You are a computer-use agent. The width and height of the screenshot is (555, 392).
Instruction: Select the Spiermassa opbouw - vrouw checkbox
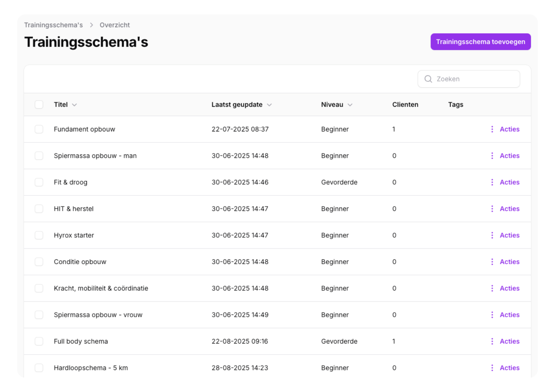click(x=39, y=315)
